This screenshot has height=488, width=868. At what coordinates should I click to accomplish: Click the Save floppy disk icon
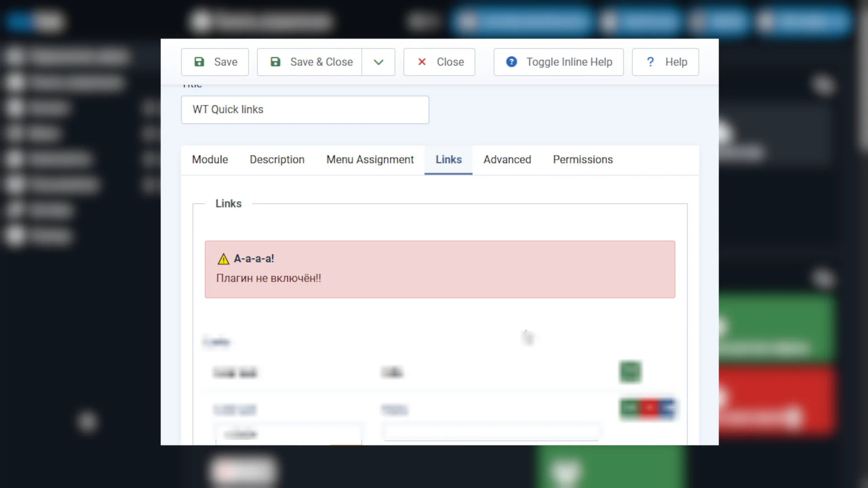pyautogui.click(x=199, y=62)
